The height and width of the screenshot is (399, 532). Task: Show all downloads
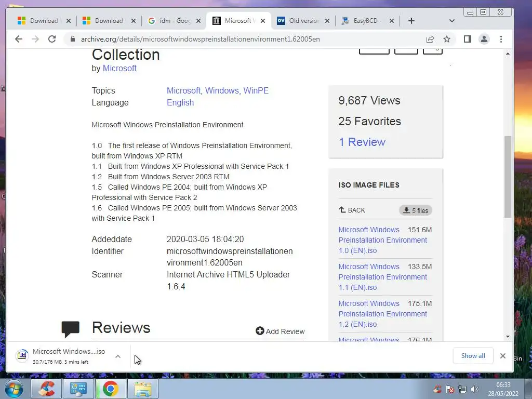coord(473,355)
